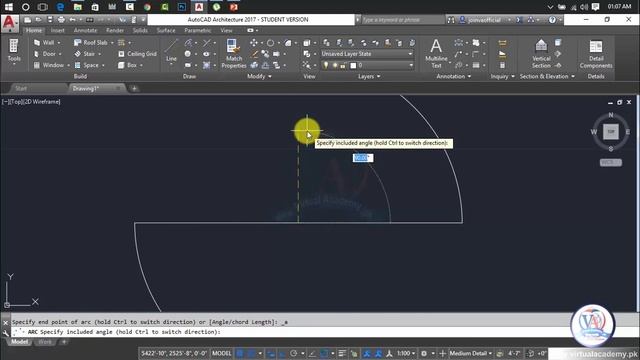The image size is (640, 360).
Task: Select the Move tool in Modify panel
Action: click(x=254, y=42)
